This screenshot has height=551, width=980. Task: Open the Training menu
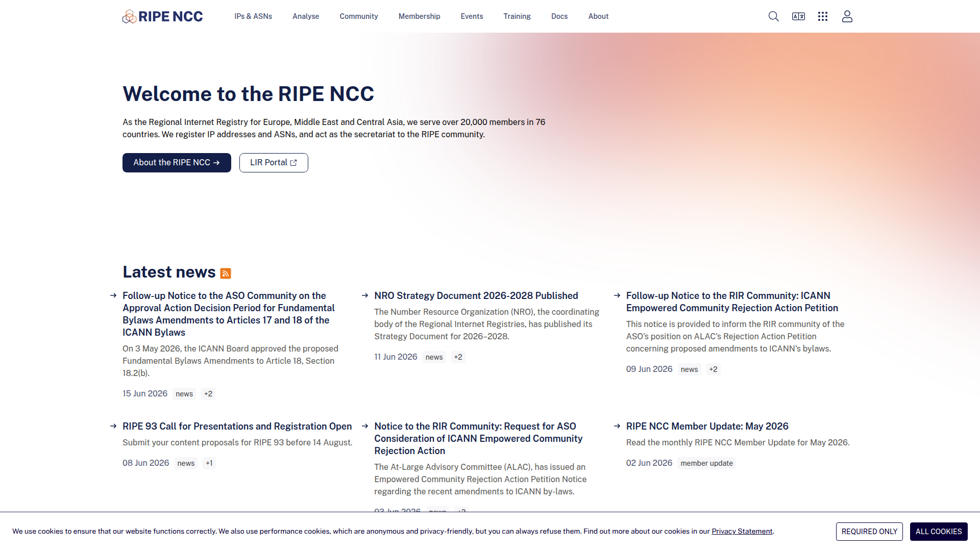point(517,16)
